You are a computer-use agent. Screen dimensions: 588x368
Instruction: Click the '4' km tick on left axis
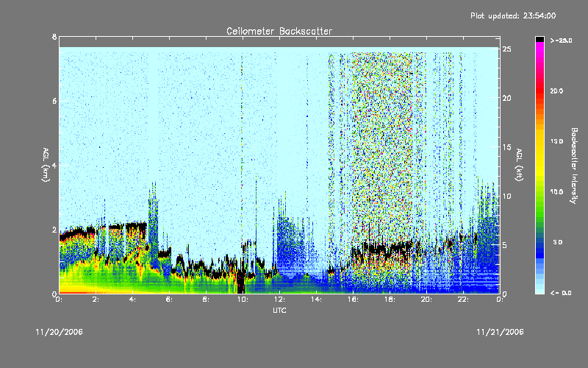coord(54,165)
